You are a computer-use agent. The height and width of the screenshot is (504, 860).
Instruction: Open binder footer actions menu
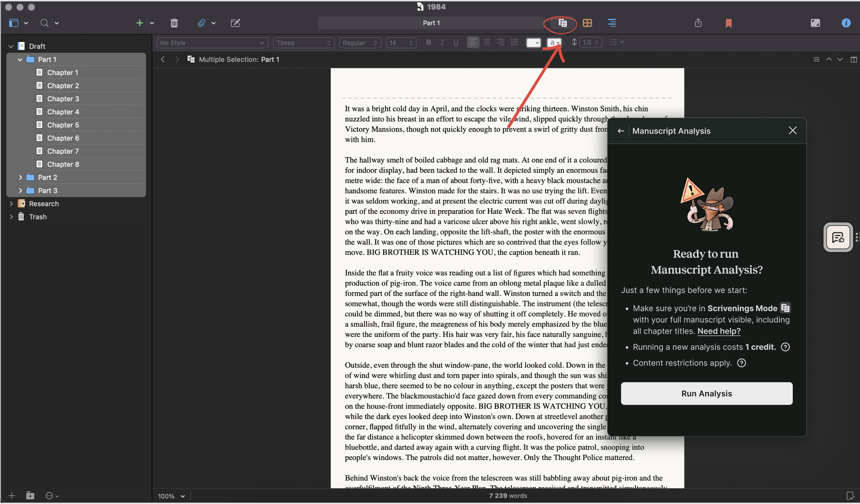pyautogui.click(x=51, y=496)
